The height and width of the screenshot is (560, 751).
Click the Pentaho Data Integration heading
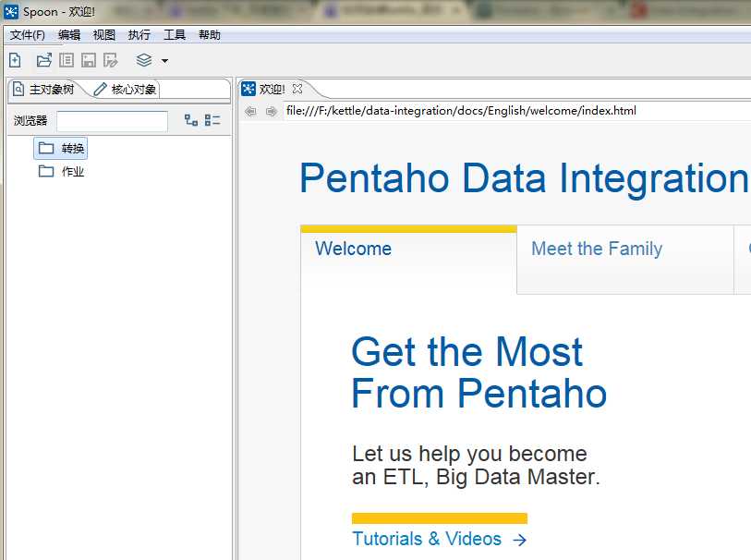[525, 178]
